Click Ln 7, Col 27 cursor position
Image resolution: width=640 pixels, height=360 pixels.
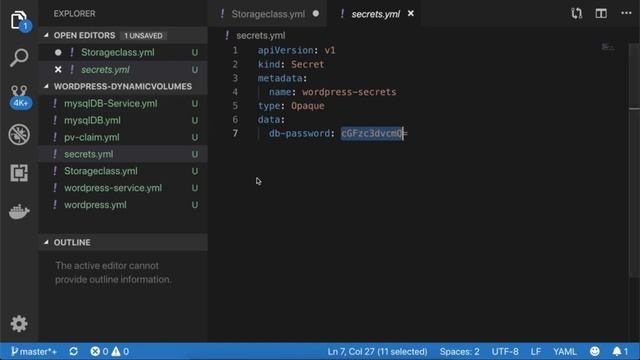377,351
